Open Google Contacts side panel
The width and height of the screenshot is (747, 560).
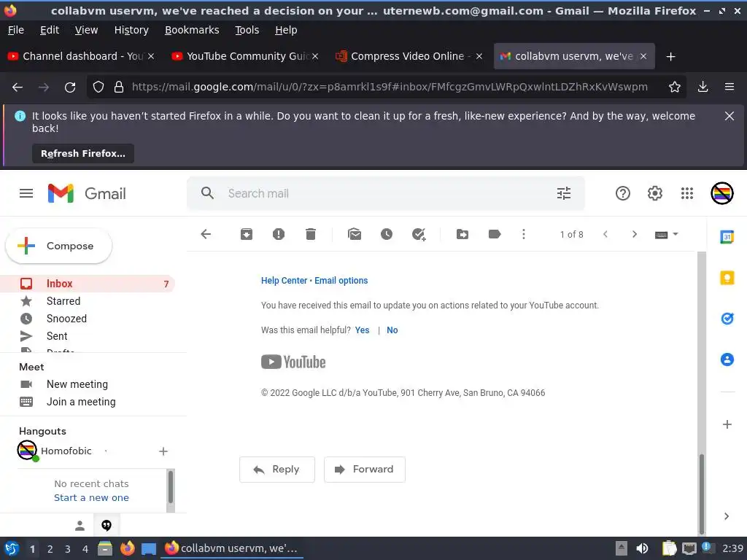point(727,359)
